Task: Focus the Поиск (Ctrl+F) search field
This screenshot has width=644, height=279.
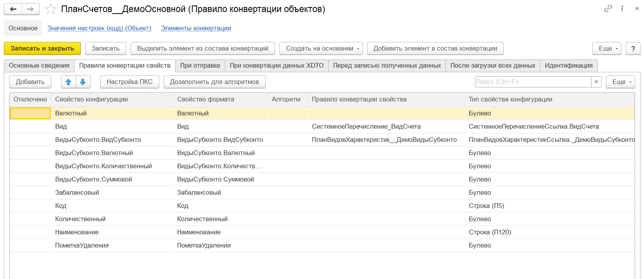Action: [x=533, y=82]
